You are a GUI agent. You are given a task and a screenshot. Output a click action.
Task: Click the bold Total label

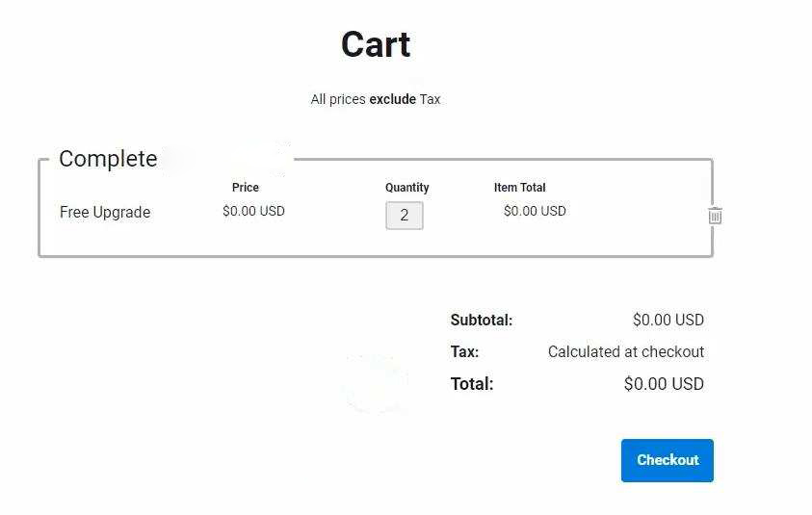472,384
